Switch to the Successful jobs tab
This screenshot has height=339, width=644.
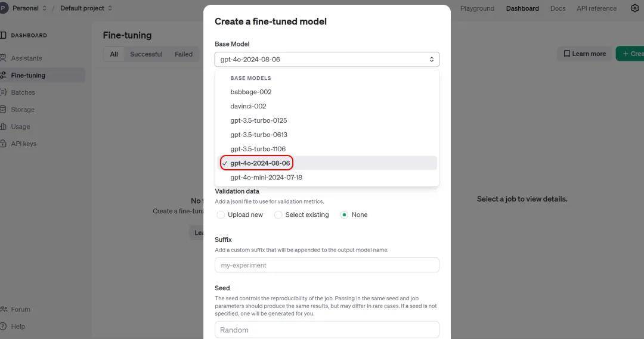pos(146,54)
